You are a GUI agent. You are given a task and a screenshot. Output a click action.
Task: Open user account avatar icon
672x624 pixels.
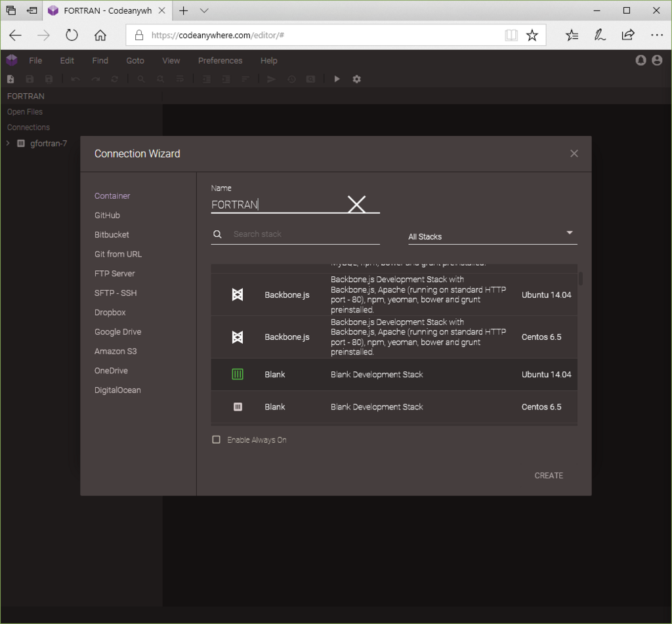(x=657, y=60)
